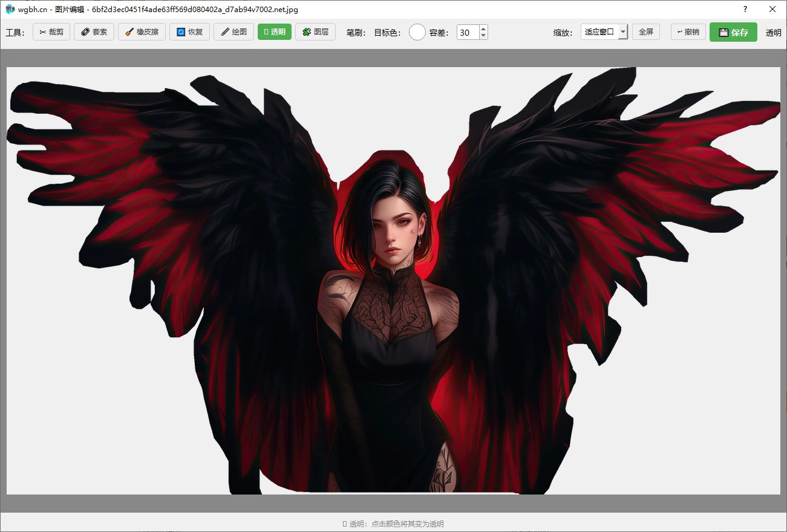This screenshot has width=787, height=532.
Task: Click the white 目标色 color swatch
Action: (x=417, y=33)
